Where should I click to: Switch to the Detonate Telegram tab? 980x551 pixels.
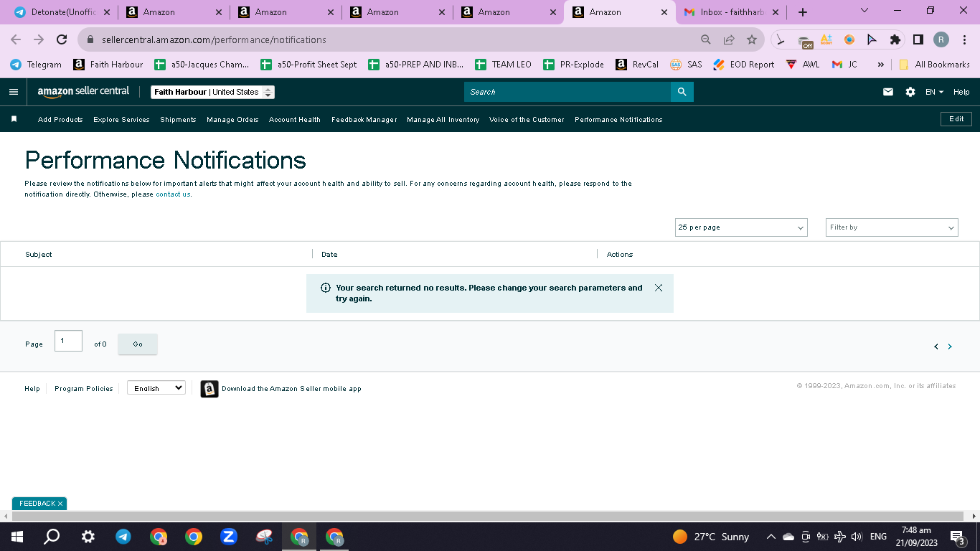(62, 12)
